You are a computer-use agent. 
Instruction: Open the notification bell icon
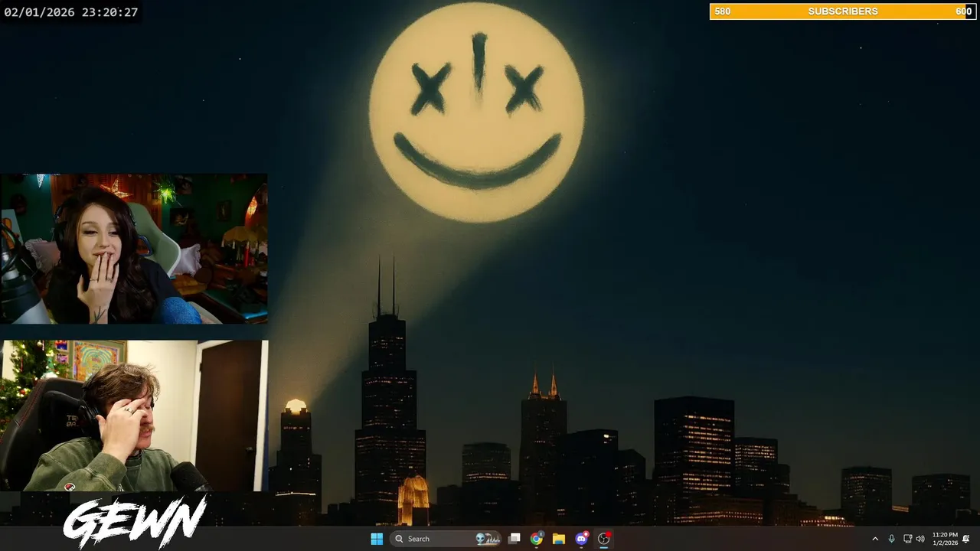point(966,539)
